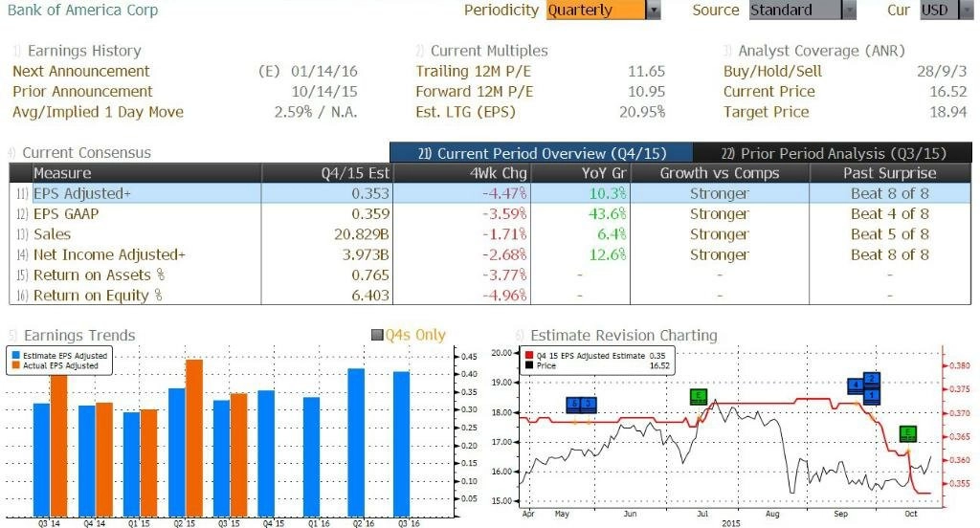Viewport: 980px width, 528px height.
Task: Click the Q4/15 Est column header
Action: [327, 173]
